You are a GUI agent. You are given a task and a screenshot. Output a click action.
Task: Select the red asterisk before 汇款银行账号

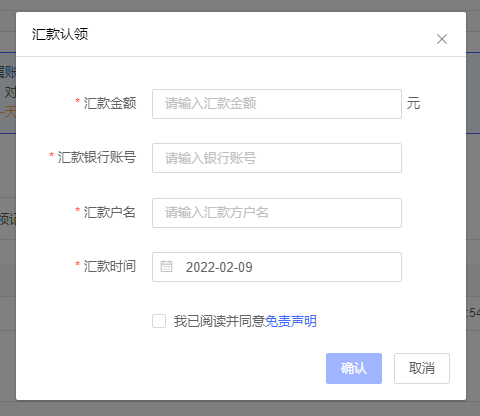[52, 155]
